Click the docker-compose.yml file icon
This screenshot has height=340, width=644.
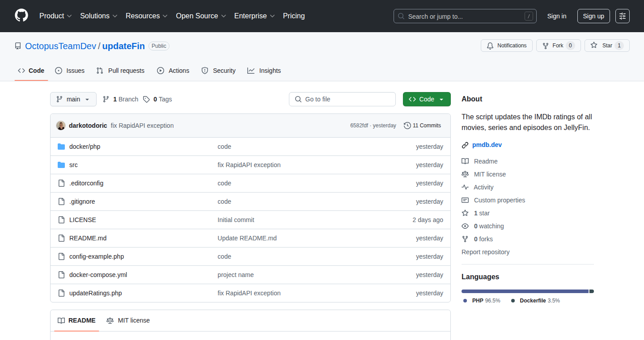(61, 275)
